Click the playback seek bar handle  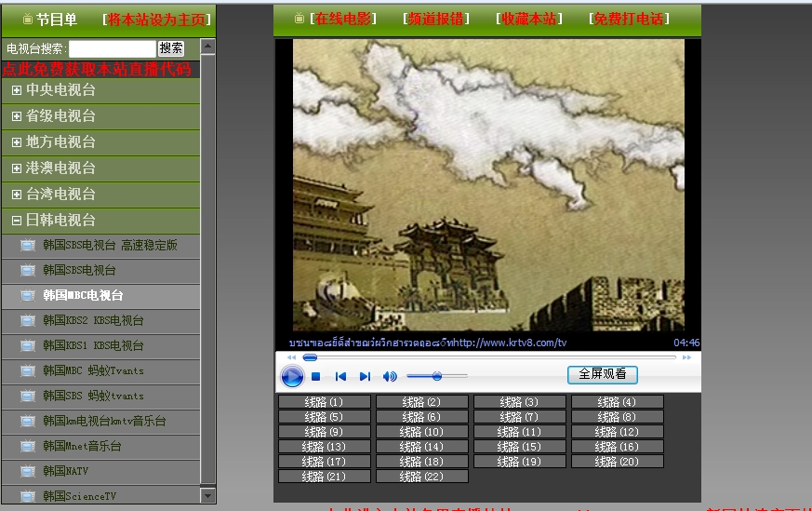click(310, 357)
